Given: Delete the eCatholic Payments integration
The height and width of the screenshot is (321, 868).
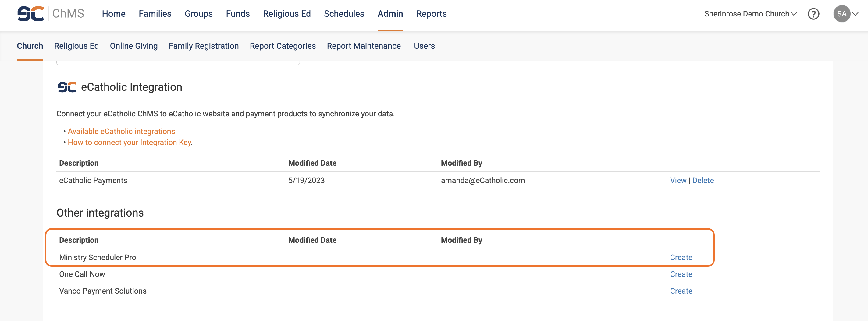Looking at the screenshot, I should pos(703,181).
